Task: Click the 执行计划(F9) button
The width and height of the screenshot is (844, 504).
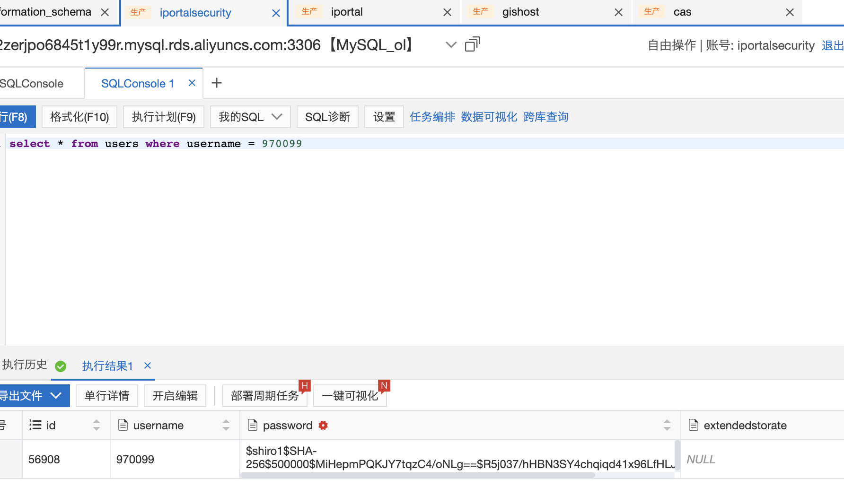Action: tap(163, 116)
